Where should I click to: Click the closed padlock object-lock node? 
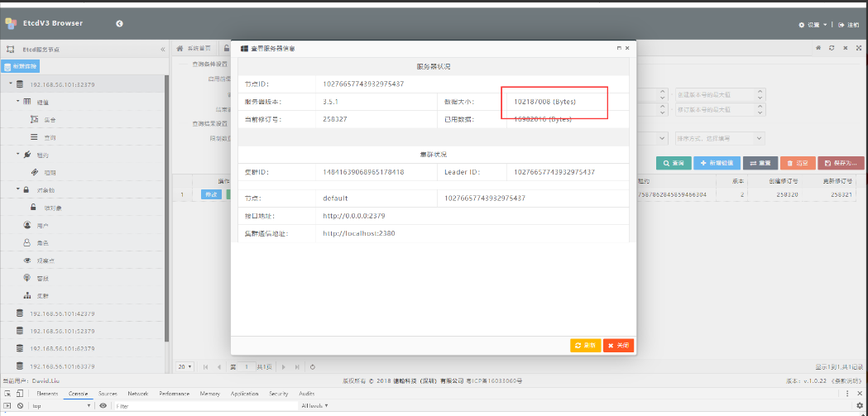coord(26,189)
